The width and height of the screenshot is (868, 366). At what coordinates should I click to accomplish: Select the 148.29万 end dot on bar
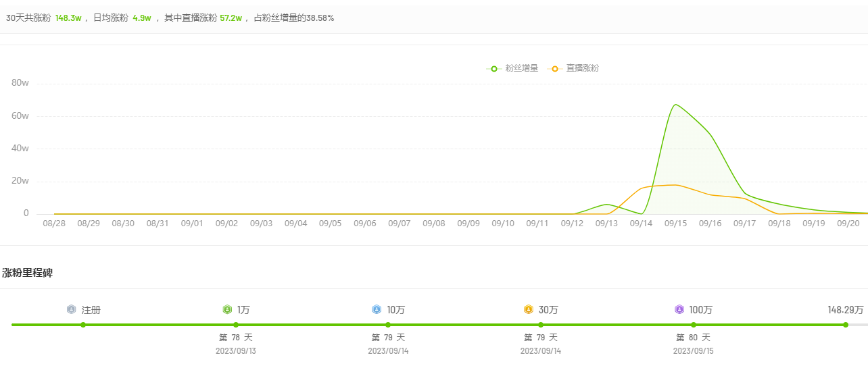tap(846, 325)
